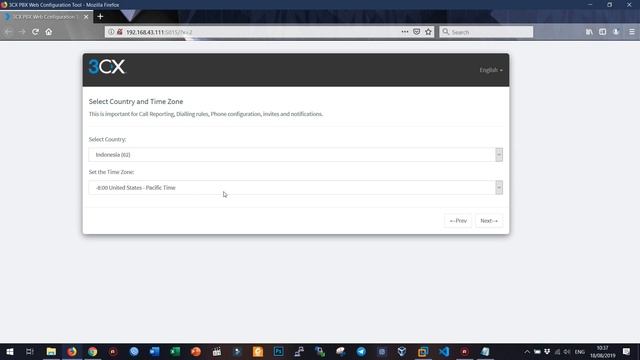Click the time zone dropdown arrow button
Viewport: 640px width, 360px height.
499,188
